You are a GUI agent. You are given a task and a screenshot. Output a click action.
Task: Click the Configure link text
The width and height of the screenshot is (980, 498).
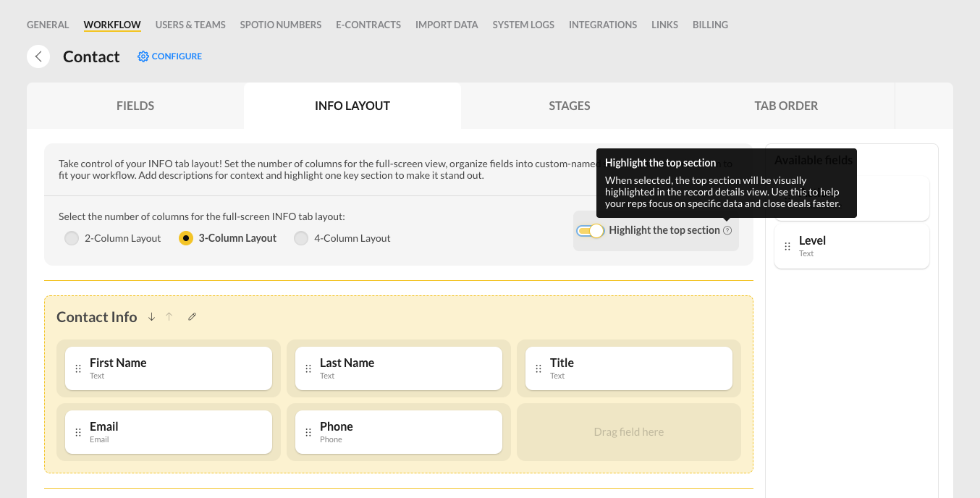click(177, 56)
